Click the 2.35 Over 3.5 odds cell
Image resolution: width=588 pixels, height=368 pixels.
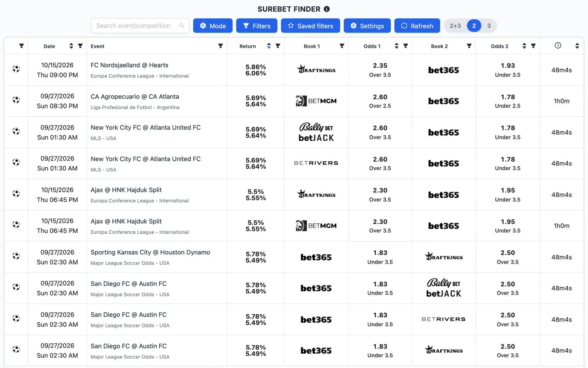coord(380,70)
